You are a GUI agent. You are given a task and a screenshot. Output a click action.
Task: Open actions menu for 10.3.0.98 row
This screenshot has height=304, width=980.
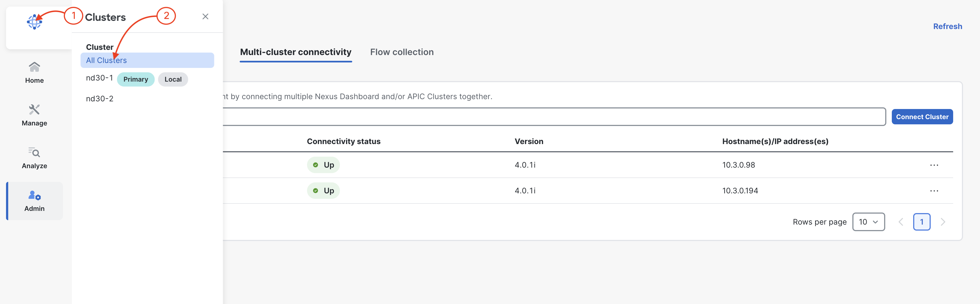point(934,165)
